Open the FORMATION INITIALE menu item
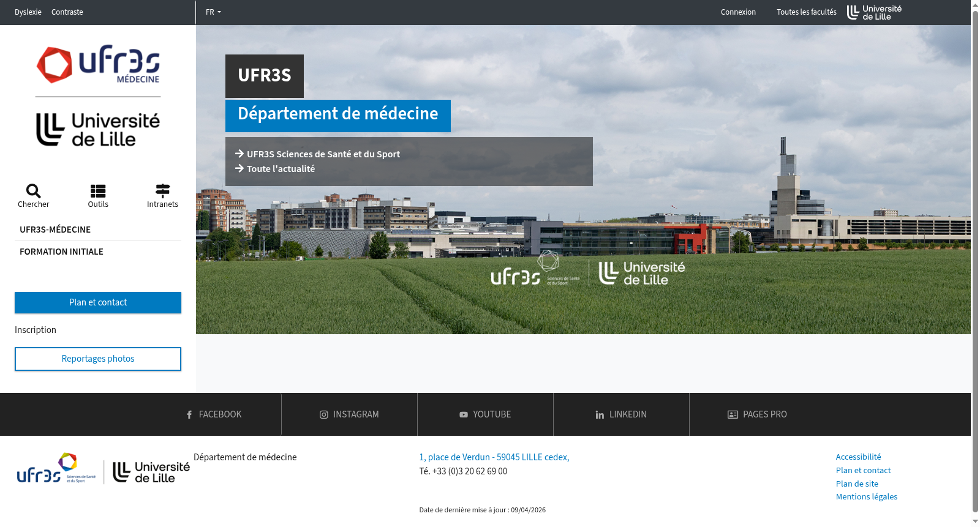Viewport: 980px width, 527px height. point(98,252)
